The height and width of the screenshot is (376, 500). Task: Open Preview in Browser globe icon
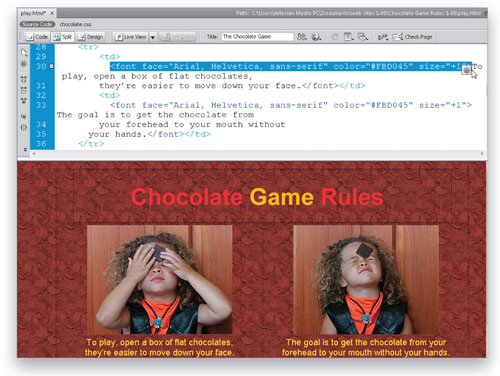point(316,37)
